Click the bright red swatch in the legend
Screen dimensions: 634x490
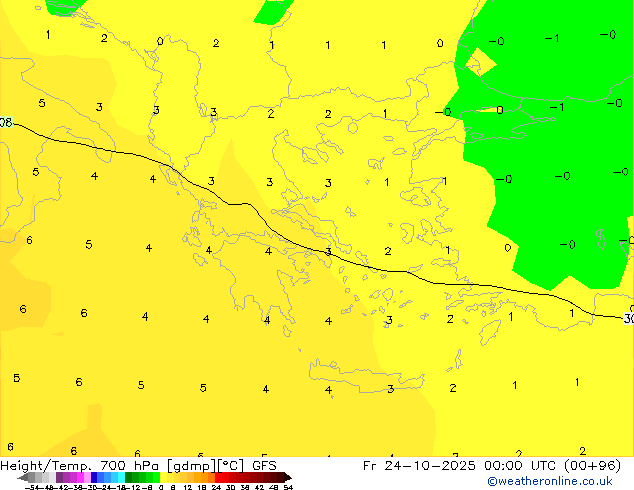(219, 477)
